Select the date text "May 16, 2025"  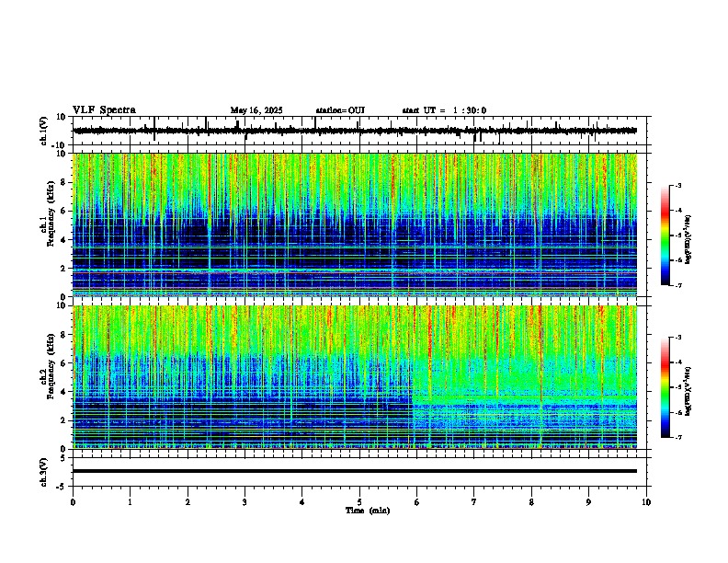tap(256, 110)
